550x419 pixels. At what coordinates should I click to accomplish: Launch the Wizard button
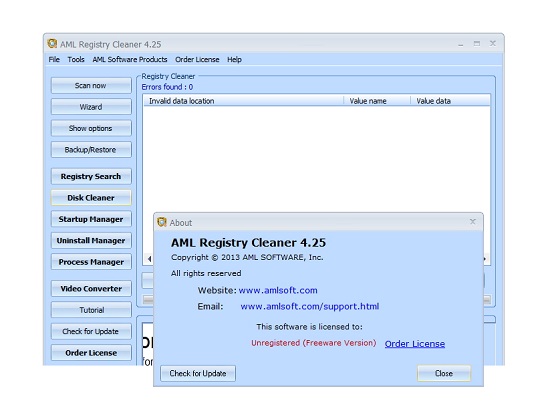91,107
